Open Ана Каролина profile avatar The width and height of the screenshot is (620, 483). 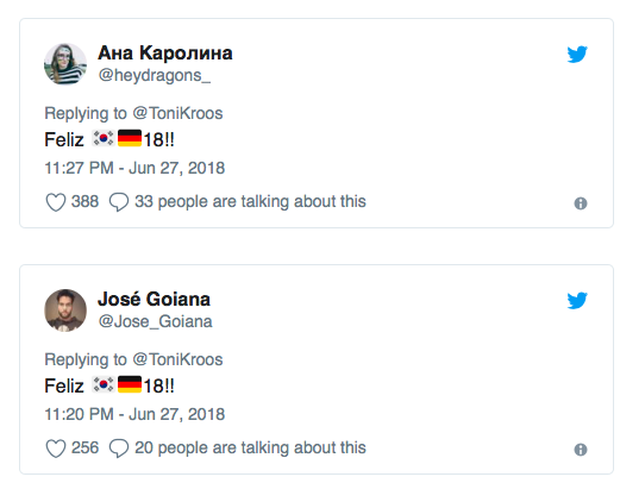65,64
